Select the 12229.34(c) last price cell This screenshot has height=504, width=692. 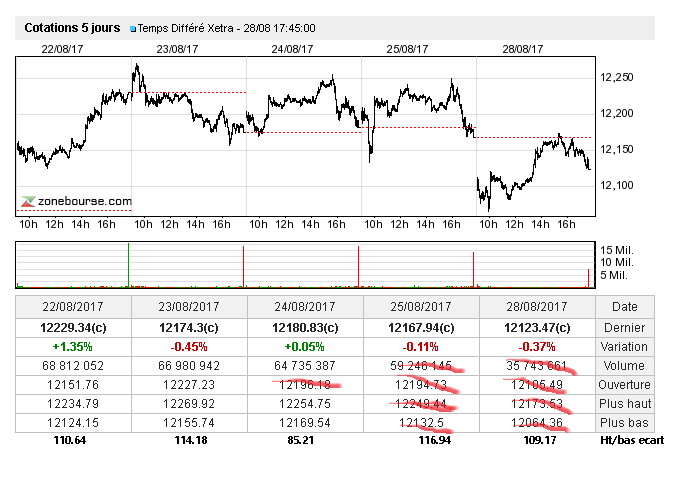(73, 327)
